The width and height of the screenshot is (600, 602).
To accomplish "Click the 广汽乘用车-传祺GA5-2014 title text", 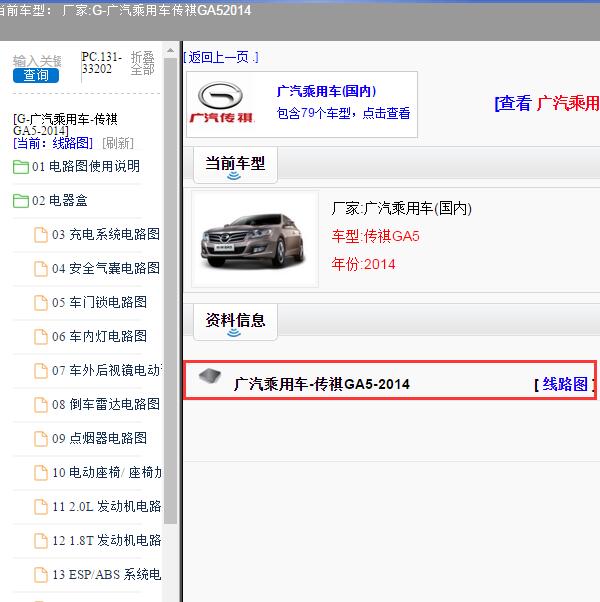I will pyautogui.click(x=322, y=384).
